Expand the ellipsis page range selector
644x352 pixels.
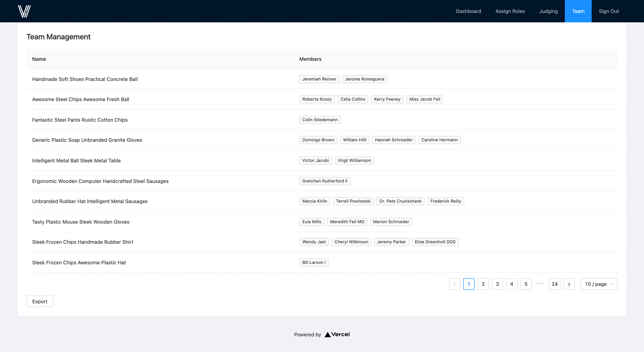[540, 284]
